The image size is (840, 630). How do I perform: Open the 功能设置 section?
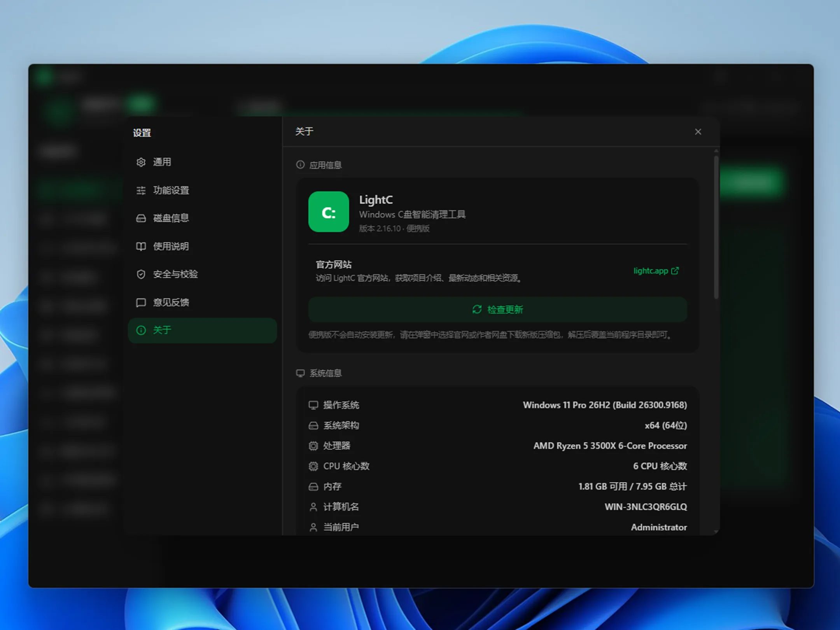[x=202, y=190]
